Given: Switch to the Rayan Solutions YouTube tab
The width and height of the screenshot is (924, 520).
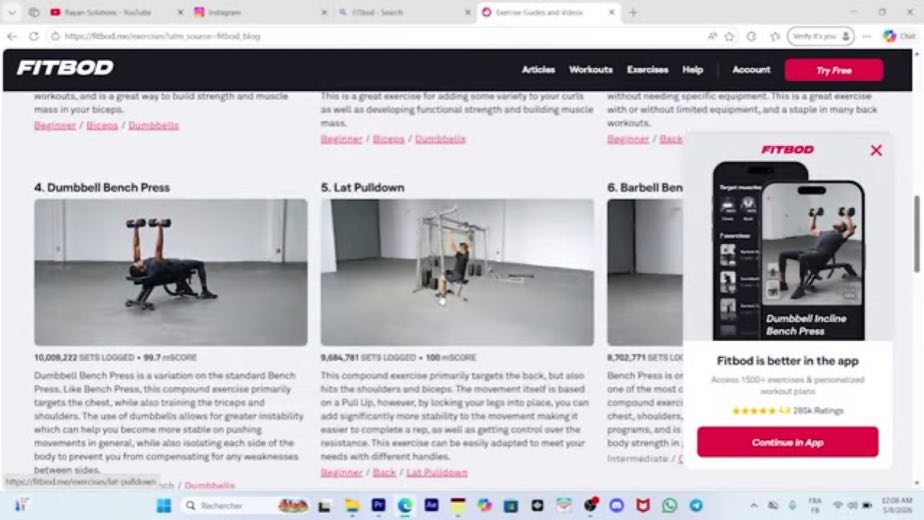Looking at the screenshot, I should tap(108, 12).
